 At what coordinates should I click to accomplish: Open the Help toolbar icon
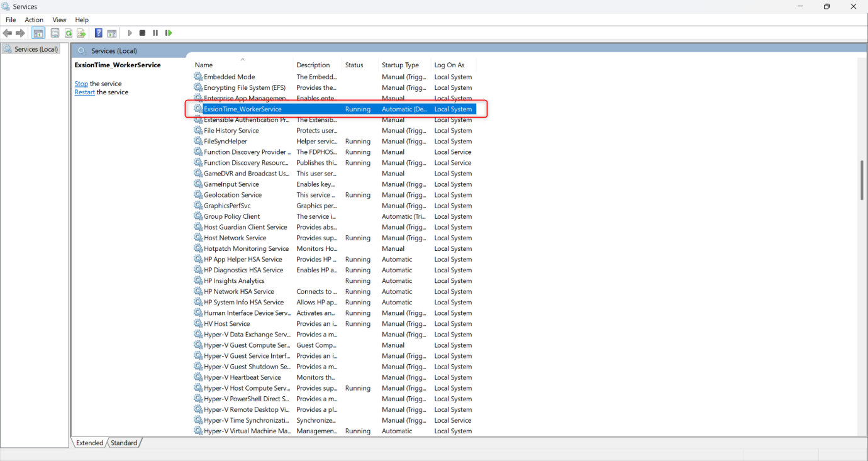[x=99, y=33]
